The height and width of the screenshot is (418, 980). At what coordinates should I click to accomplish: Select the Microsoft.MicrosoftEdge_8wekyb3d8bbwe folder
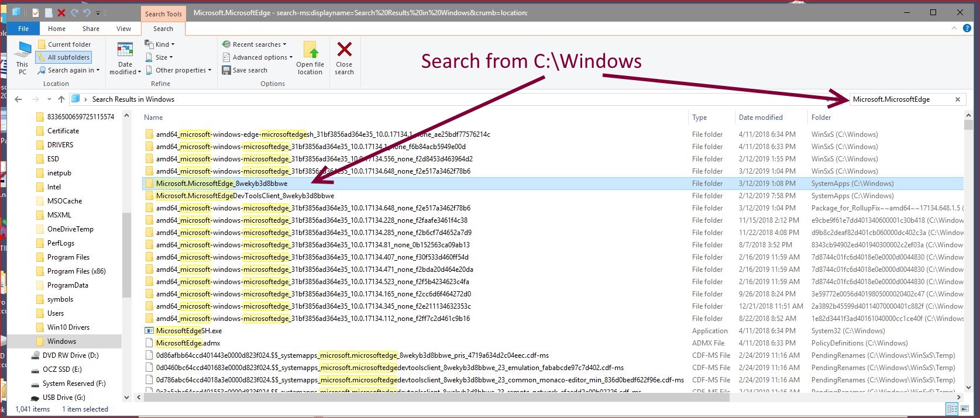(553, 184)
